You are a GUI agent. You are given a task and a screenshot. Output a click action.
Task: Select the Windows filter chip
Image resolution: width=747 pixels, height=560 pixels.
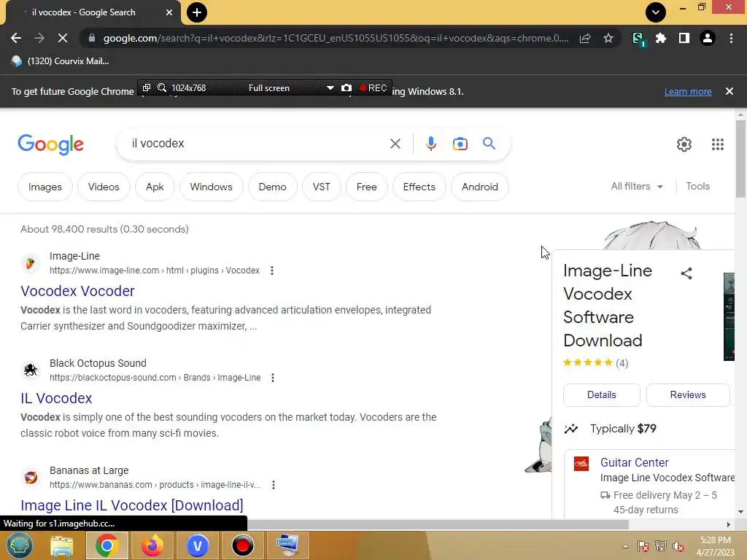pyautogui.click(x=211, y=187)
